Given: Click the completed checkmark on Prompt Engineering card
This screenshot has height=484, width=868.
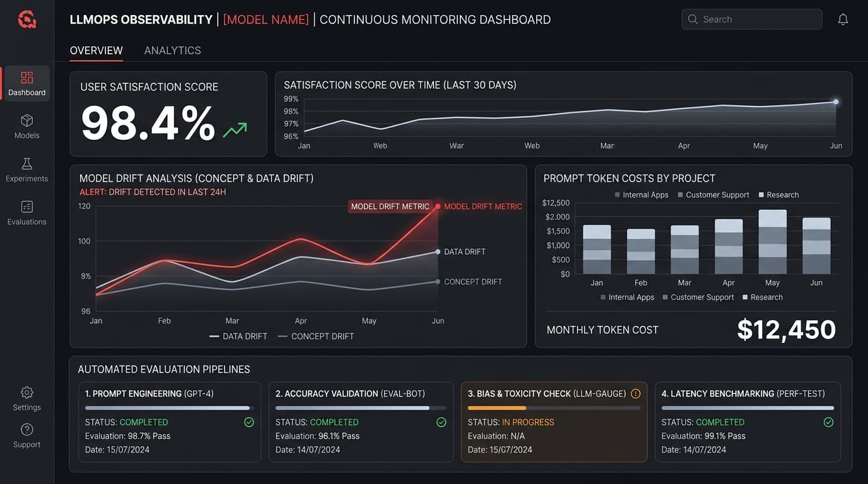Looking at the screenshot, I should click(x=249, y=422).
